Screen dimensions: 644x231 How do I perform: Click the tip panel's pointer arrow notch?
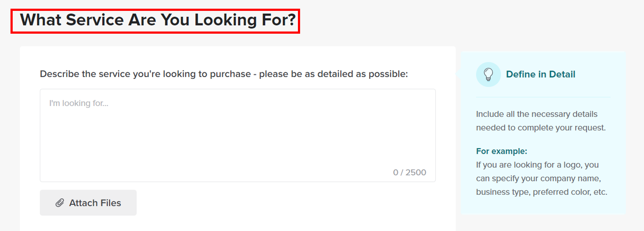(x=459, y=74)
